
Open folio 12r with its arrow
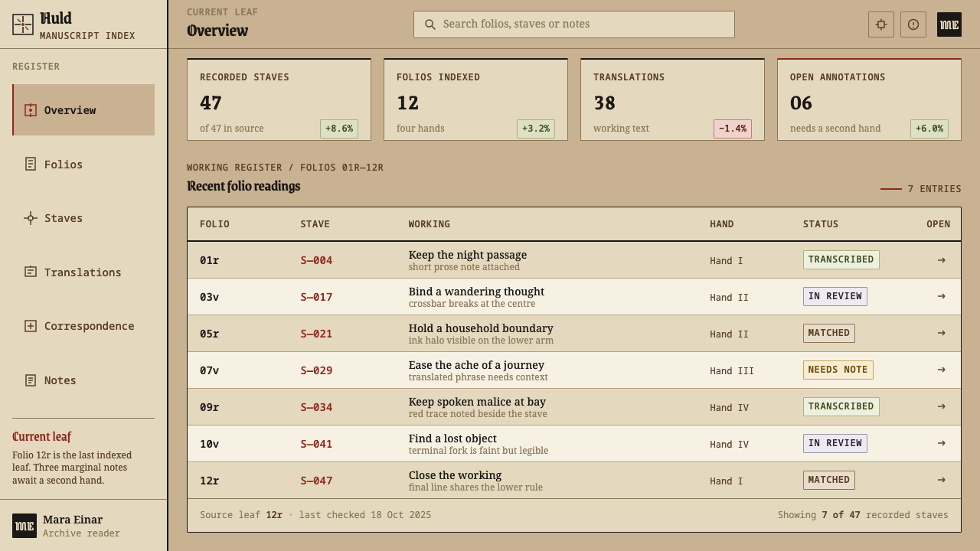tap(941, 481)
